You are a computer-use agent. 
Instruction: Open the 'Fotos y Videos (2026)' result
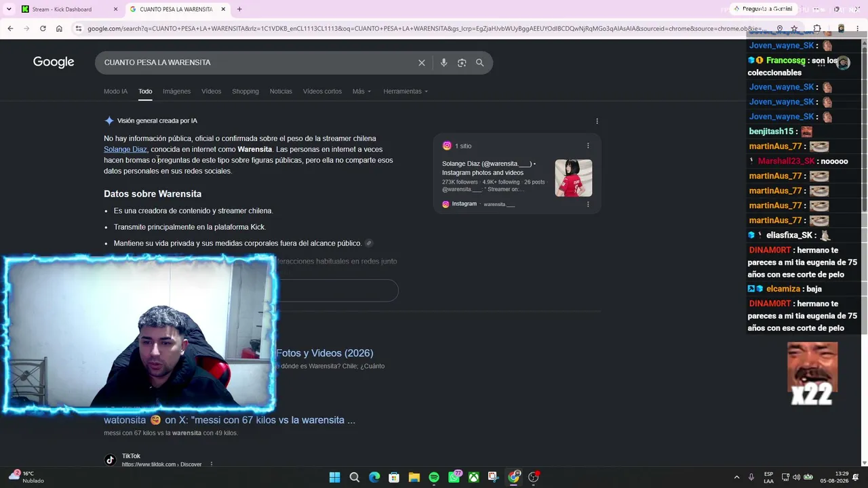click(325, 353)
